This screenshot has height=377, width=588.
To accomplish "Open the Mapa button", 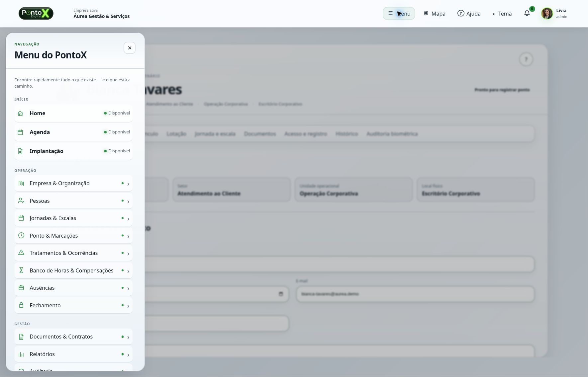I will [434, 14].
